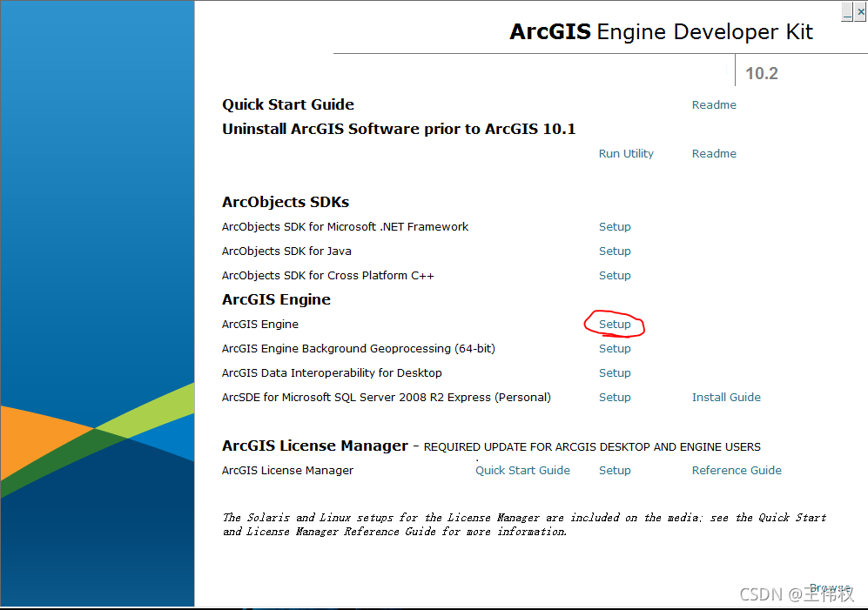Click the Browse link at bottom right

[829, 588]
